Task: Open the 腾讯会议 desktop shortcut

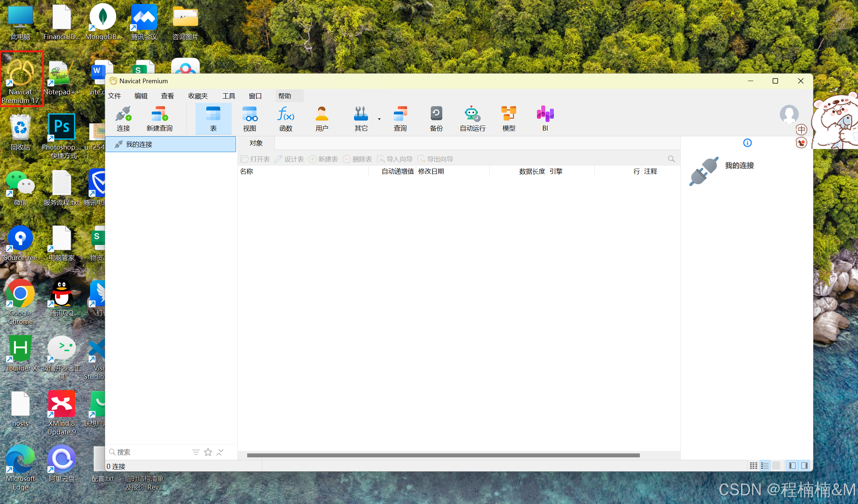Action: click(x=144, y=22)
